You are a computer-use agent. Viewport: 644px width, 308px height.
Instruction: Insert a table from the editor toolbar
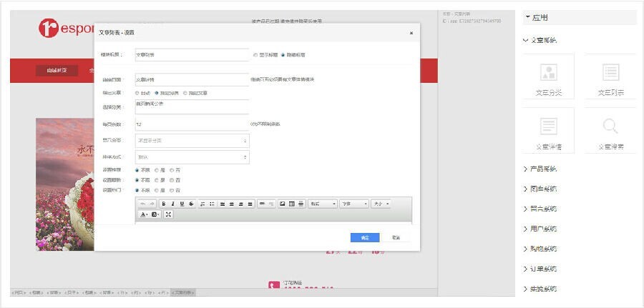pyautogui.click(x=291, y=204)
